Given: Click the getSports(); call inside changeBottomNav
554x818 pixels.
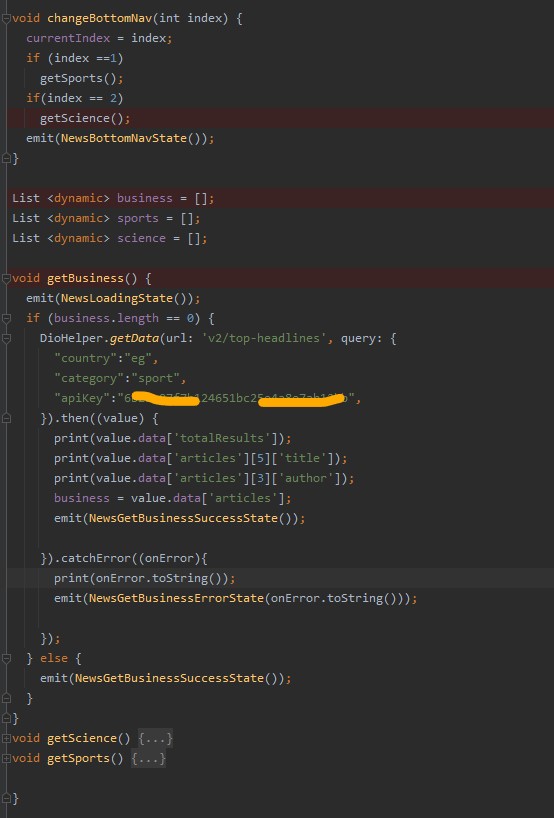Looking at the screenshot, I should point(82,78).
